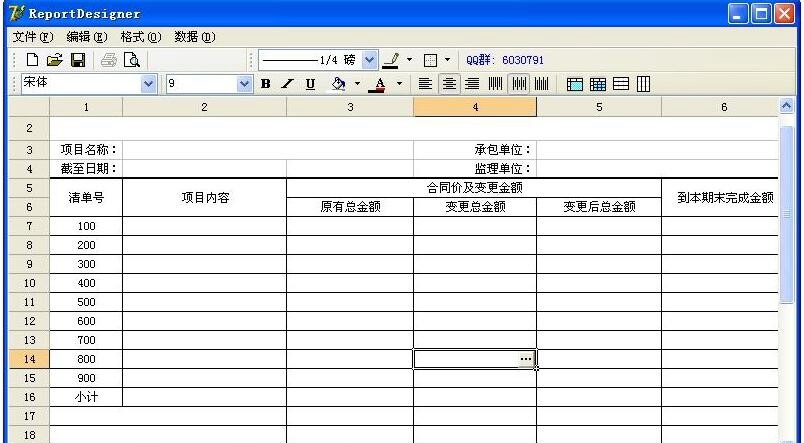This screenshot has height=443, width=804.
Task: Open the 数据 menu
Action: coord(194,37)
